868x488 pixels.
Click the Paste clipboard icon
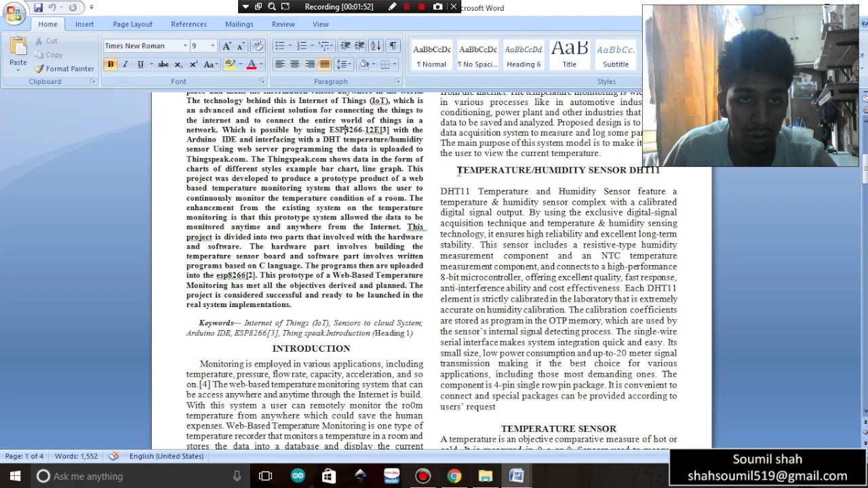[18, 46]
